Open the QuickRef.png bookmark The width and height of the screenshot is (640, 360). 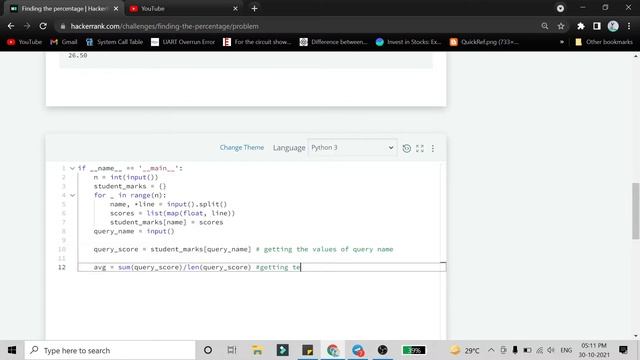click(484, 42)
